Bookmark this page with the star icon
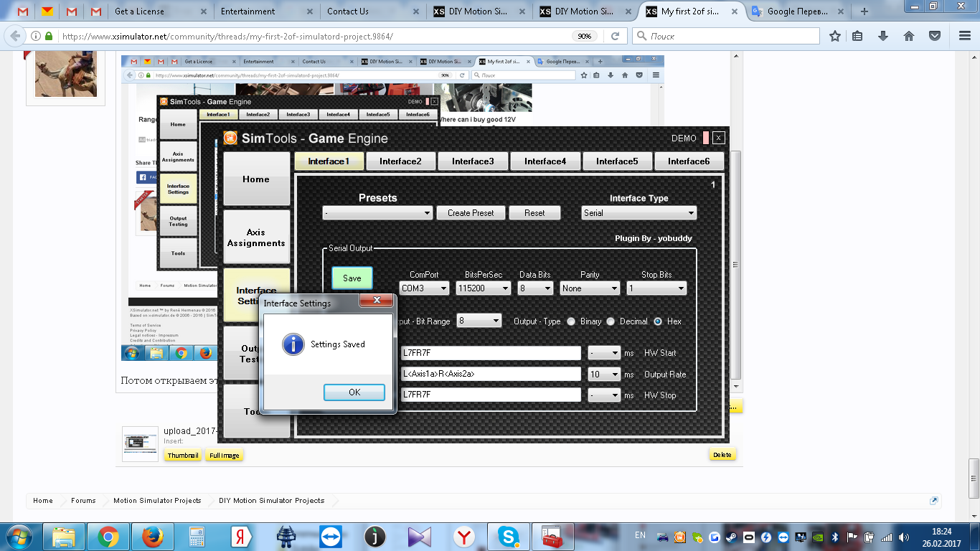This screenshot has height=551, width=980. click(835, 37)
